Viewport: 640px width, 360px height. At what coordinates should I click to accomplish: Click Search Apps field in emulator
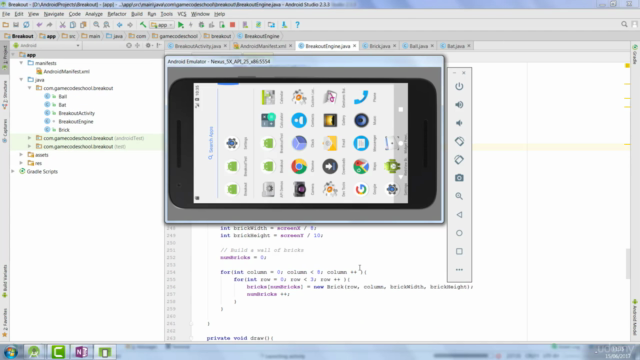coord(211,143)
